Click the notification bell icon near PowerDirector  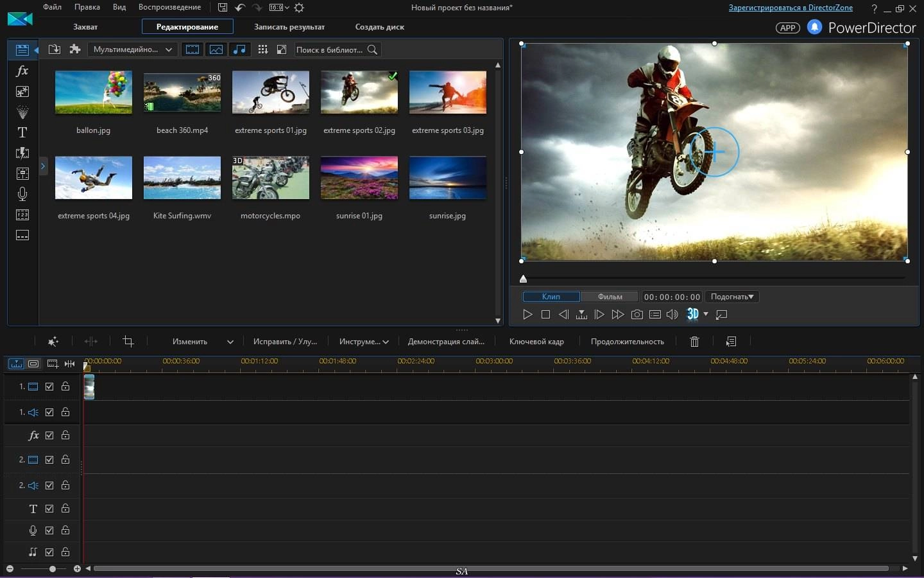(814, 27)
